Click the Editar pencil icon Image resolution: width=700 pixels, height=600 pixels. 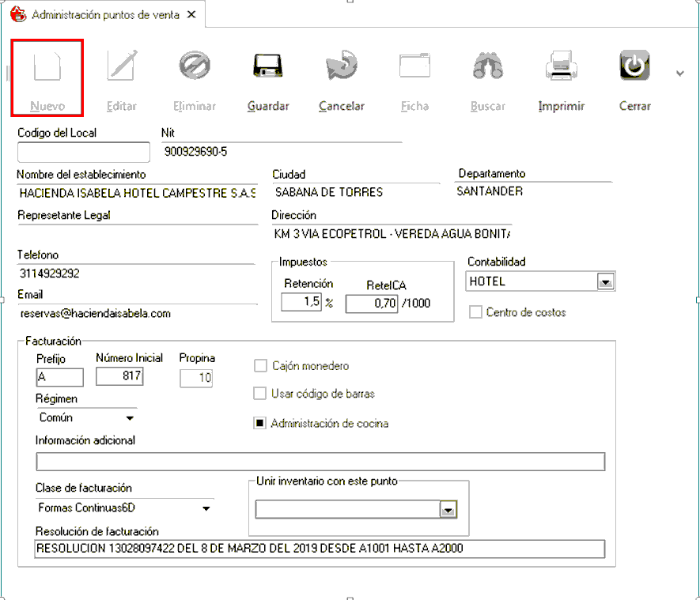pyautogui.click(x=122, y=67)
